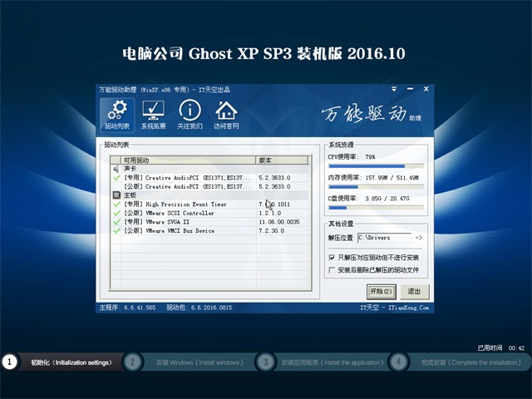532x399 pixels.
Task: Close the 万能驱动助理 window
Action: [426, 89]
